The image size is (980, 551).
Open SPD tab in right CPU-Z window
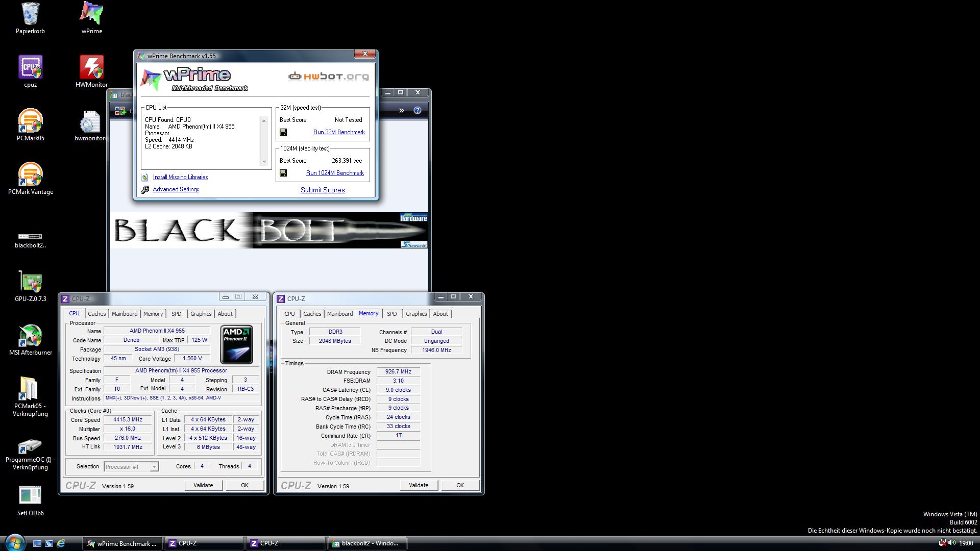click(x=392, y=314)
